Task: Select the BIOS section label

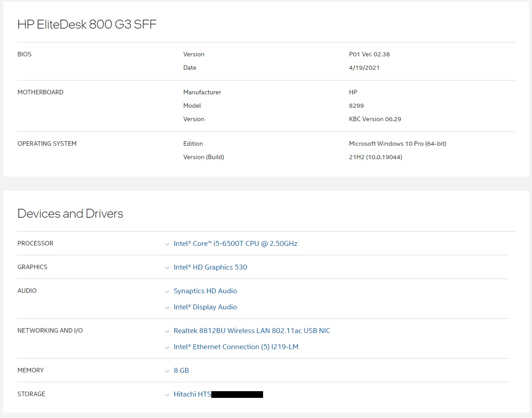Action: (x=25, y=55)
